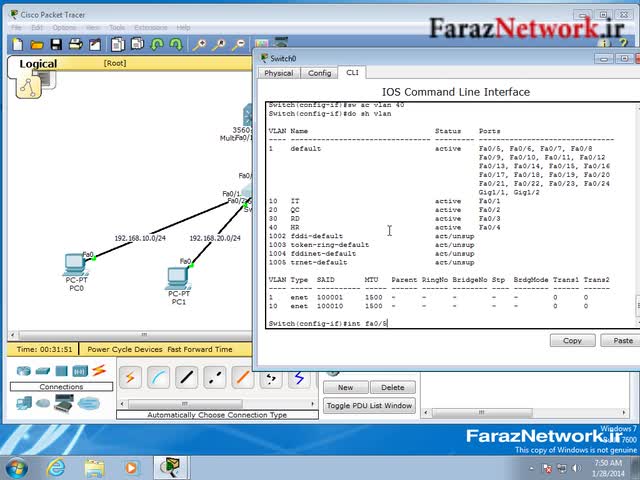Screen dimensions: 640x480
Task: Reset zoom with the middle magnifier icon
Action: [x=219, y=44]
